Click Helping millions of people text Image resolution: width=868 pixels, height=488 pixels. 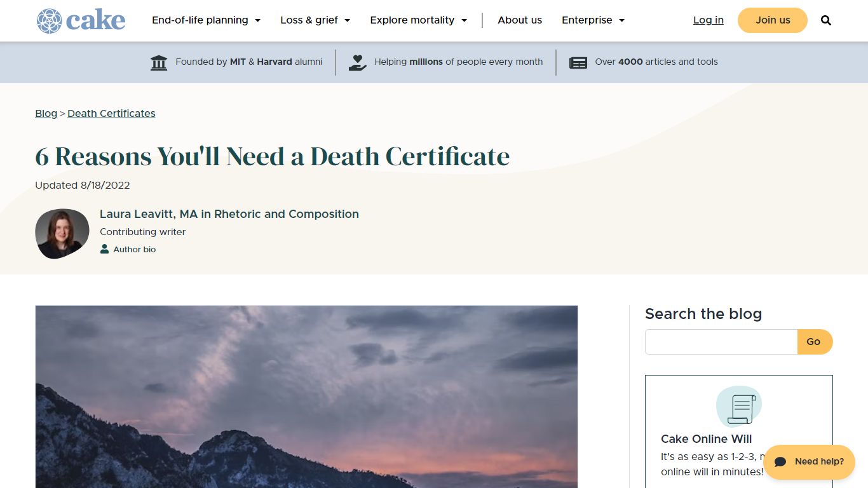[459, 62]
